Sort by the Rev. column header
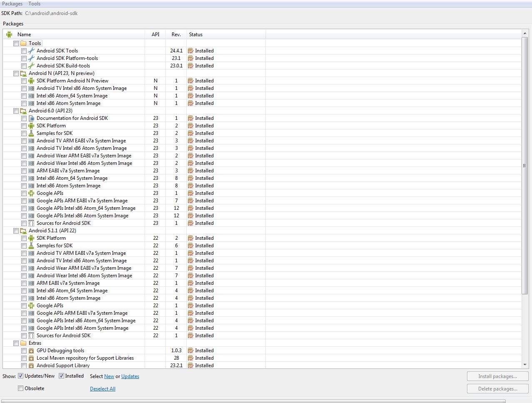The height and width of the screenshot is (403, 532). 176,35
